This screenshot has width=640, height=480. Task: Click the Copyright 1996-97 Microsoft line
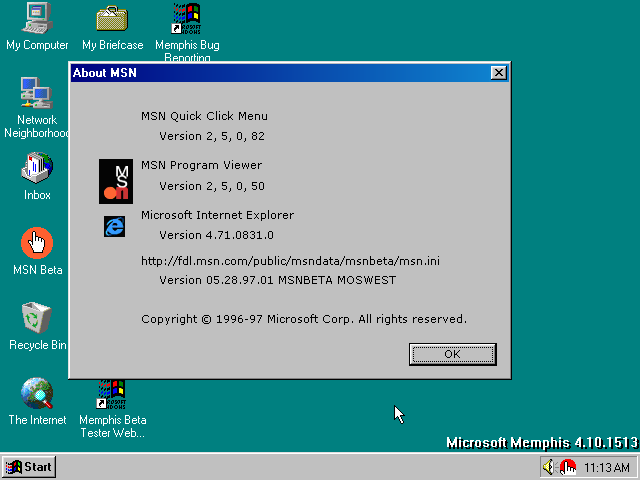(x=304, y=319)
